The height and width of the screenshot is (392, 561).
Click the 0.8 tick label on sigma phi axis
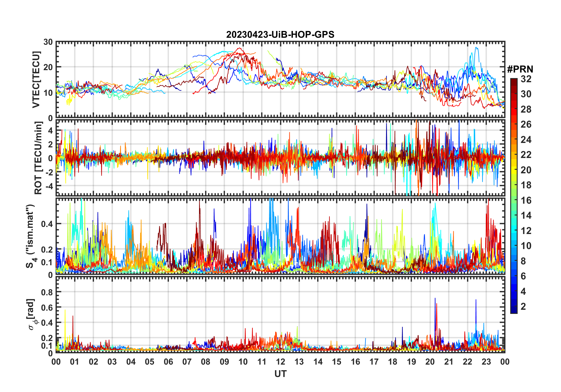pyautogui.click(x=47, y=292)
